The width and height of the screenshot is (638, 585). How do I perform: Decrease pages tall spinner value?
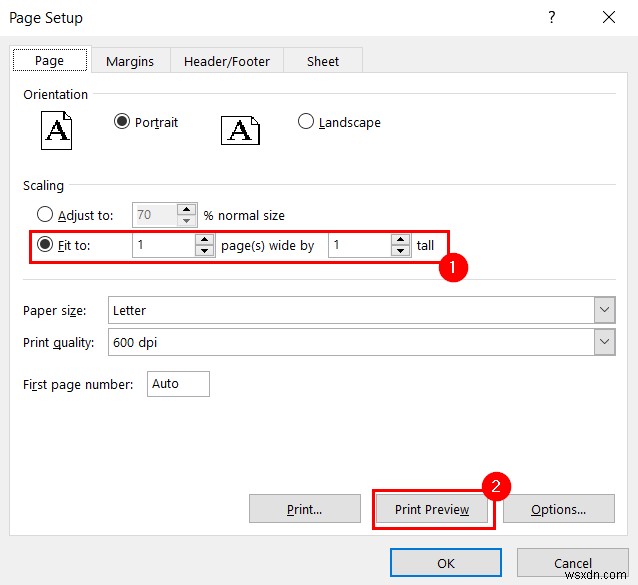pyautogui.click(x=400, y=250)
